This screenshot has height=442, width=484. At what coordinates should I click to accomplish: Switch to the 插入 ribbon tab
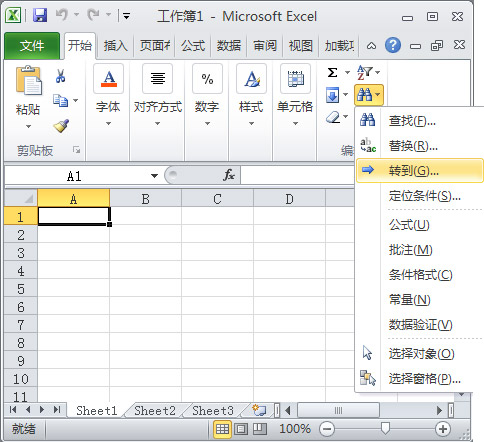pos(115,46)
